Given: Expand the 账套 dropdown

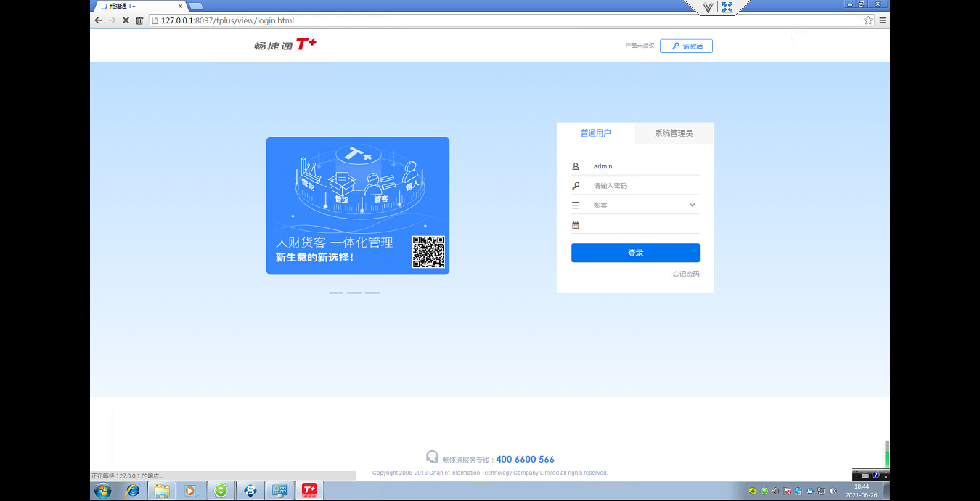Looking at the screenshot, I should 693,205.
